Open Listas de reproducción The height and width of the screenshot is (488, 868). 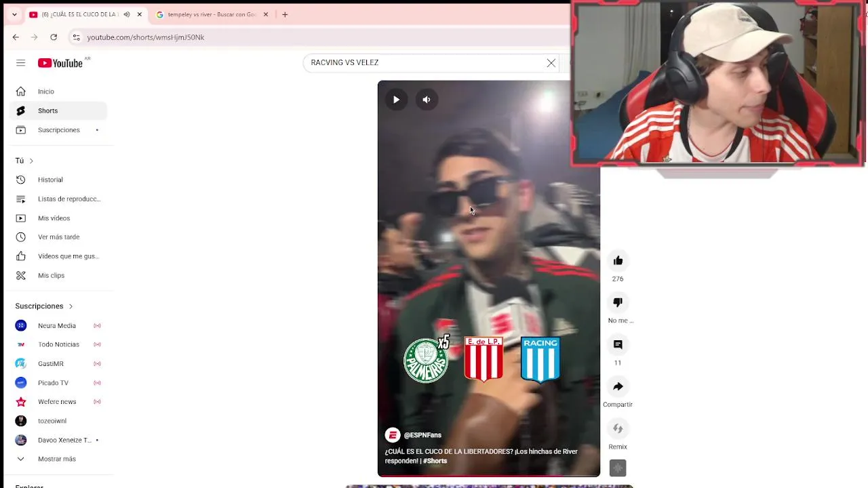click(59, 199)
